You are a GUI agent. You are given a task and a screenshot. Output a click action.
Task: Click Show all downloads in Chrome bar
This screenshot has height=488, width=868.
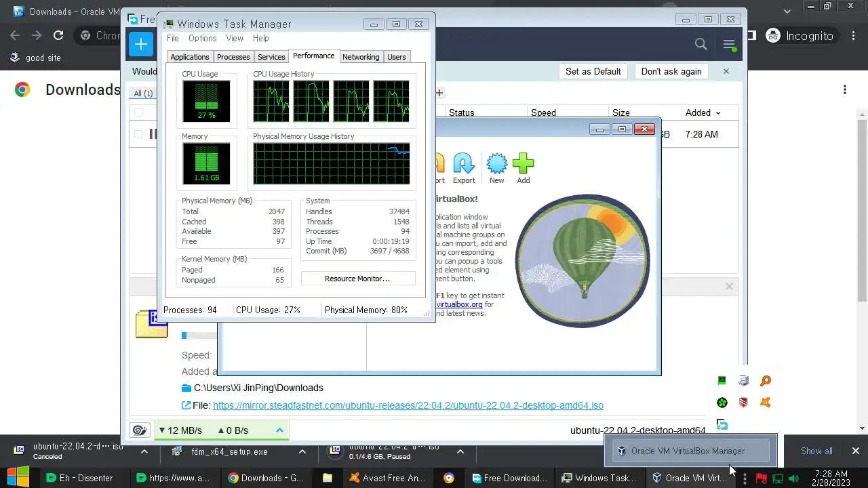(816, 451)
